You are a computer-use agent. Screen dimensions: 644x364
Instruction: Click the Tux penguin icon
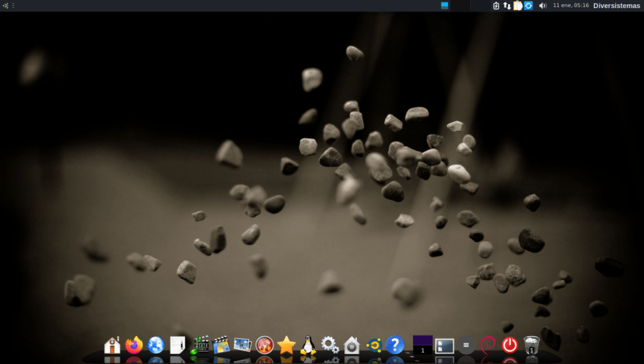[308, 345]
